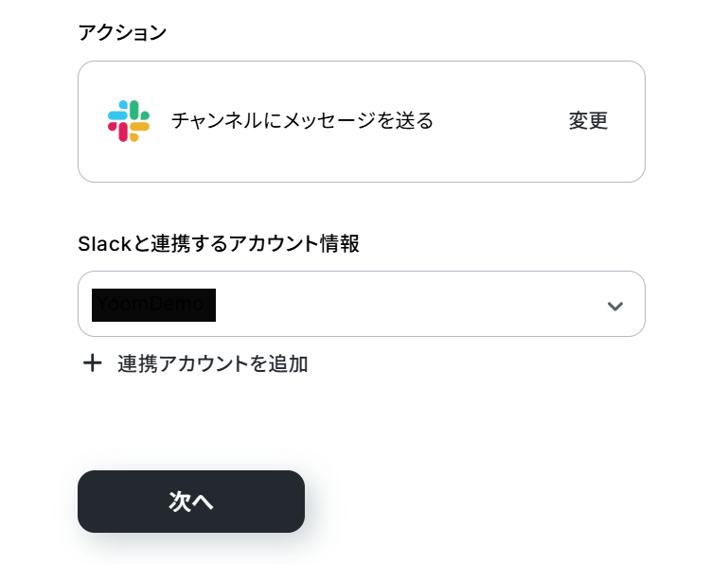This screenshot has height=564, width=728.
Task: Click the empty area in account field
Action: (409, 304)
